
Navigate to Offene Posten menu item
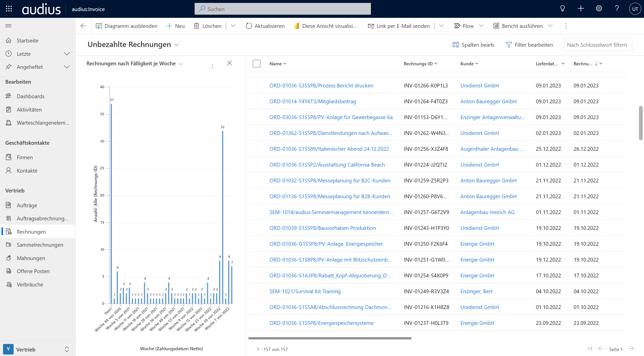[x=33, y=271]
